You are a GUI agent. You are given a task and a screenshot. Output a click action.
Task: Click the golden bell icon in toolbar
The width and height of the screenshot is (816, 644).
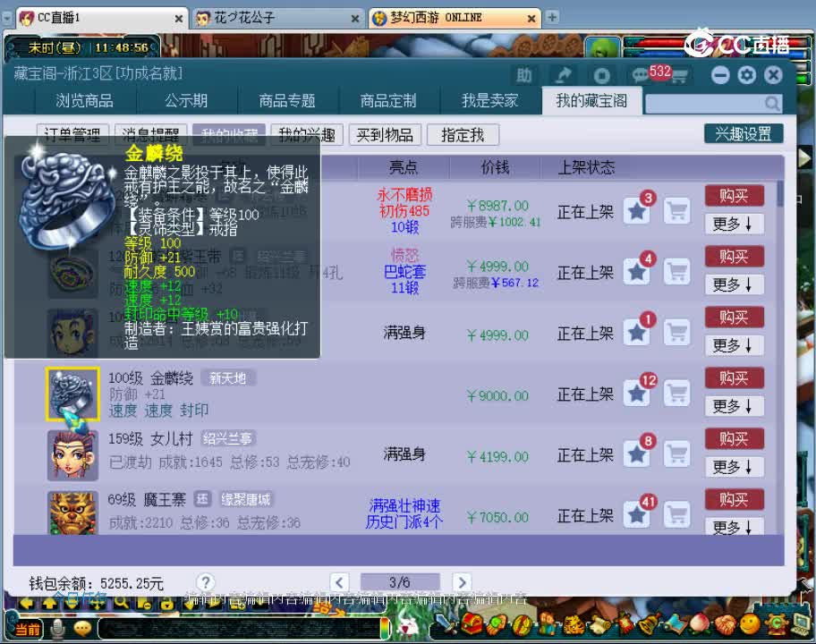pos(650,623)
